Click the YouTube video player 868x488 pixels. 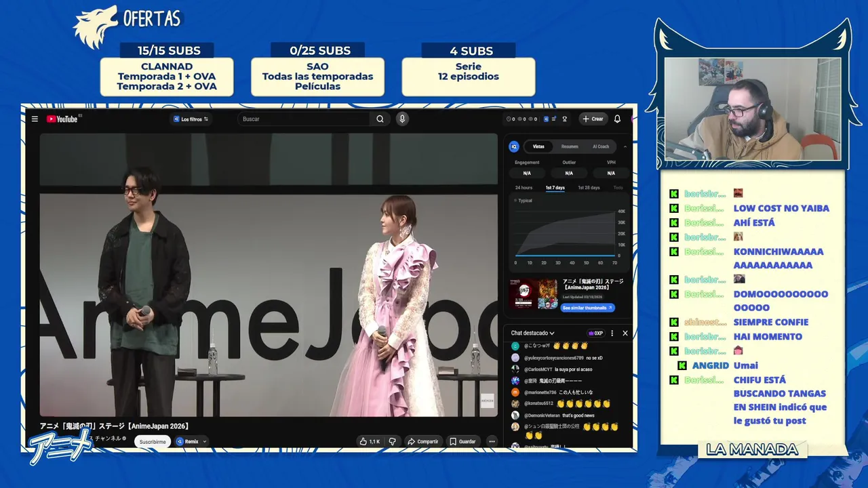tap(269, 274)
